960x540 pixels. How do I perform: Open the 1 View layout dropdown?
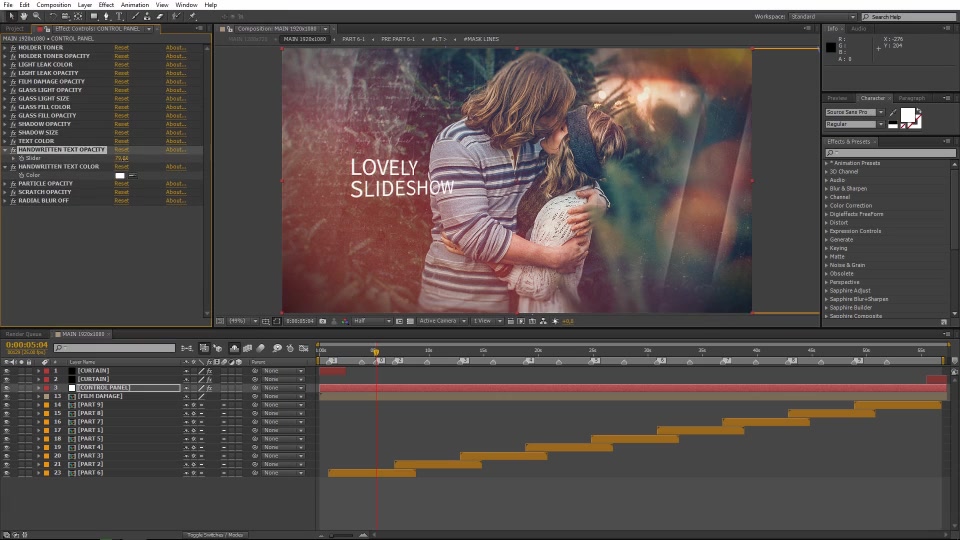487,321
